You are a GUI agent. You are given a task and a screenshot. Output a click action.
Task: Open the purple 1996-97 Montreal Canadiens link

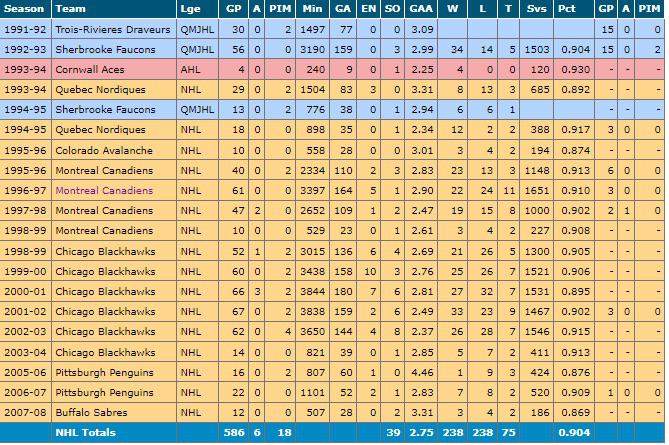coord(104,189)
